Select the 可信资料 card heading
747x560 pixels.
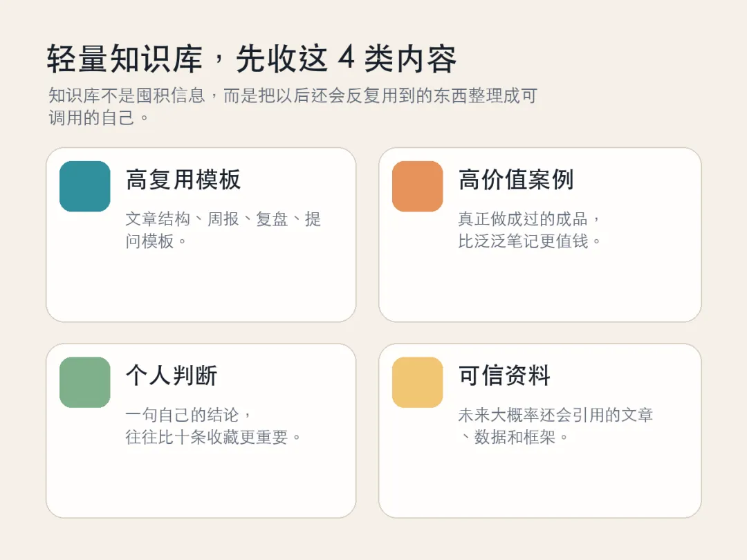click(504, 376)
